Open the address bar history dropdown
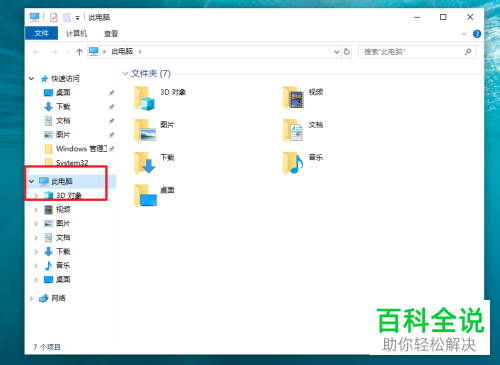Screen dimensions: 500x365 pyautogui.click(x=337, y=52)
